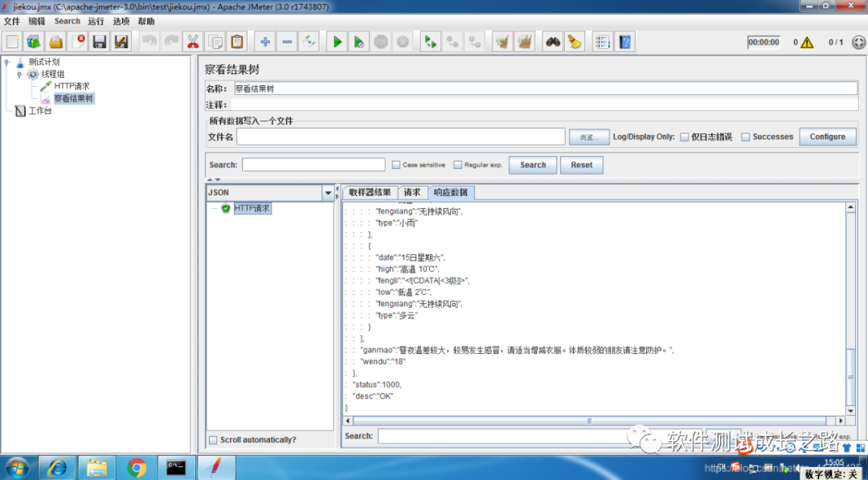
Task: Start test with no pauses icon
Action: (x=358, y=42)
